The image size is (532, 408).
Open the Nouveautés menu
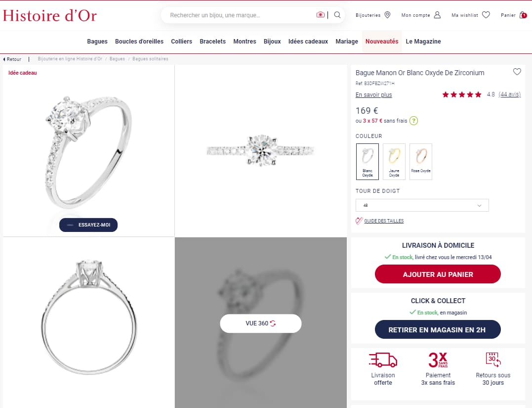coord(382,42)
